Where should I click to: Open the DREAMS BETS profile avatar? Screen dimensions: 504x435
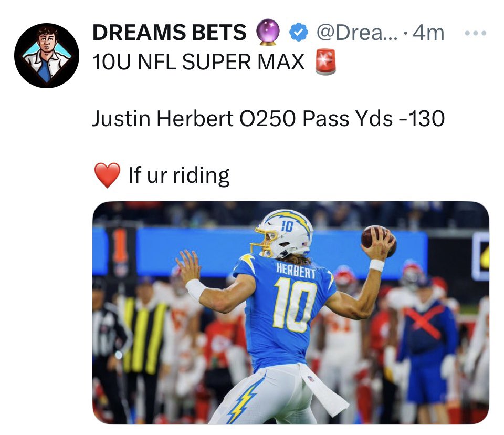(47, 55)
